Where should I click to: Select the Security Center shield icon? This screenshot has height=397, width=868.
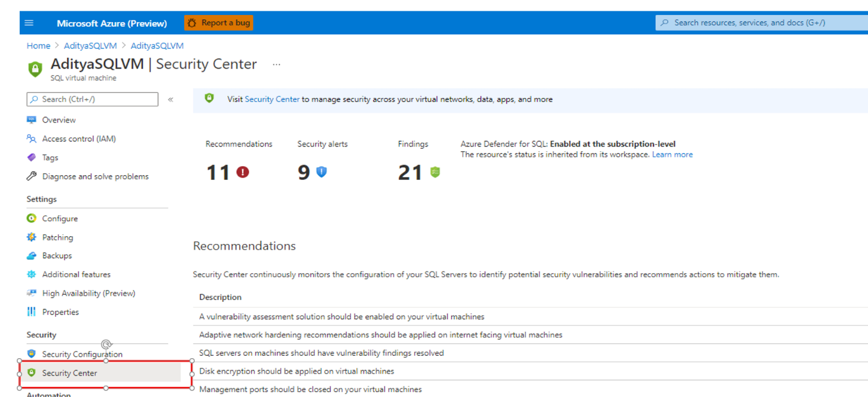coord(31,372)
